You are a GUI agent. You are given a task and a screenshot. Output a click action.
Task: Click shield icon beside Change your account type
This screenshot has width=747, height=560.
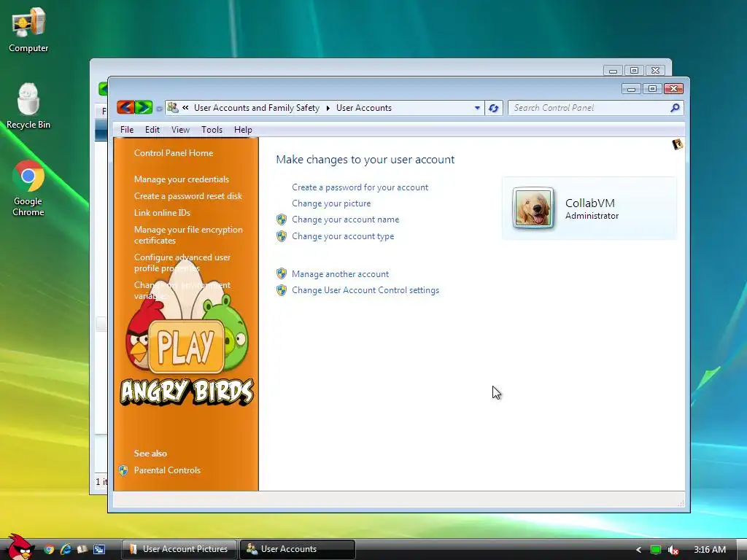(x=282, y=236)
